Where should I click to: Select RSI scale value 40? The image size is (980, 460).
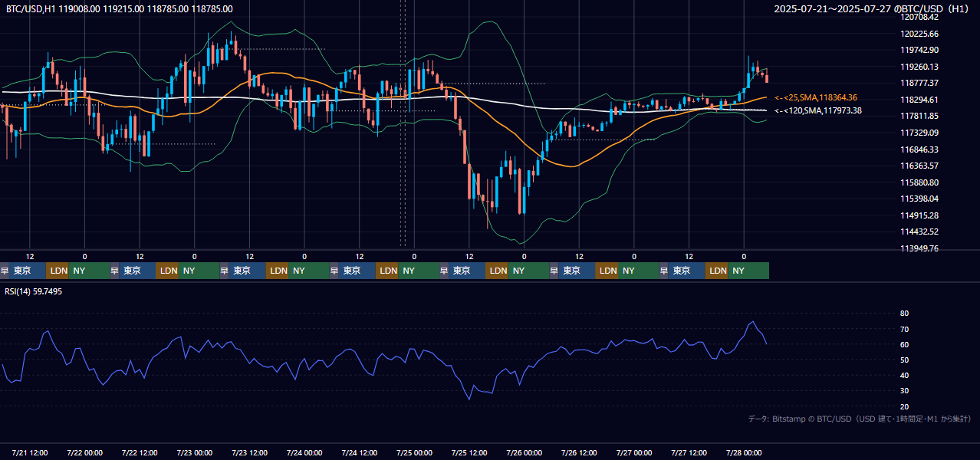coord(905,375)
